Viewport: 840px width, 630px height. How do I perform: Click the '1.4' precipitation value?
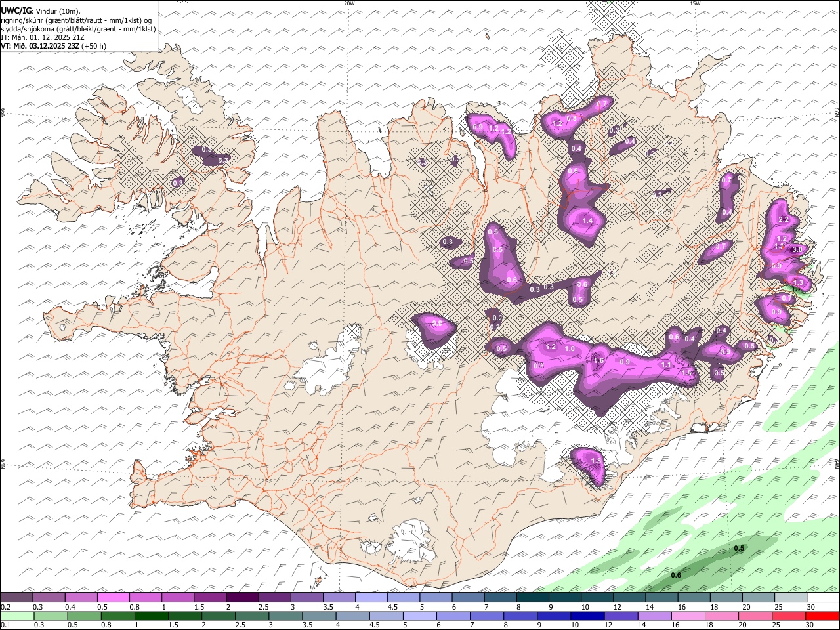point(587,221)
